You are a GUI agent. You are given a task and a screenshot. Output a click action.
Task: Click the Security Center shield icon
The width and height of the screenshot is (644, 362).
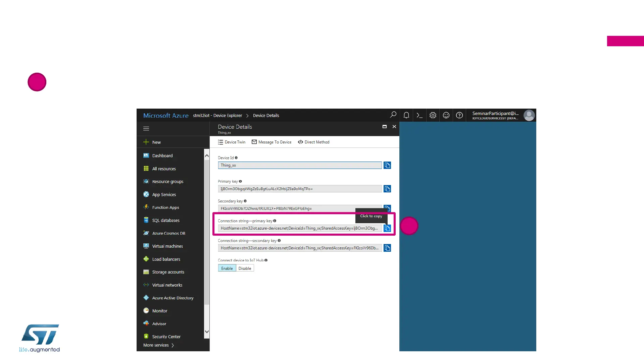[x=146, y=336]
